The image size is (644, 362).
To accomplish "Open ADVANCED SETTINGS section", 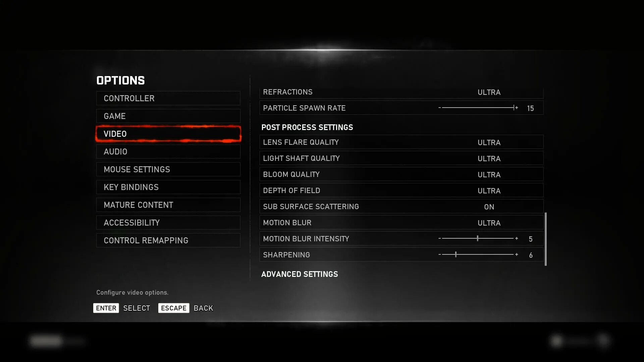I will 299,274.
